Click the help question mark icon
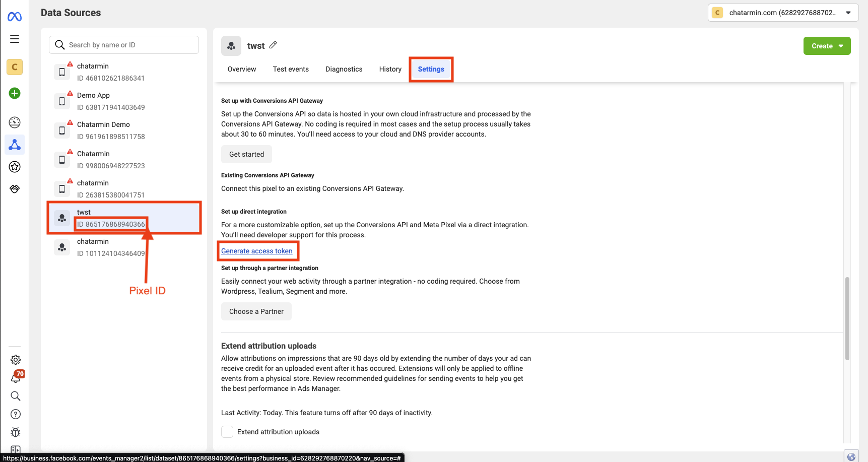The height and width of the screenshot is (462, 868). click(x=16, y=414)
